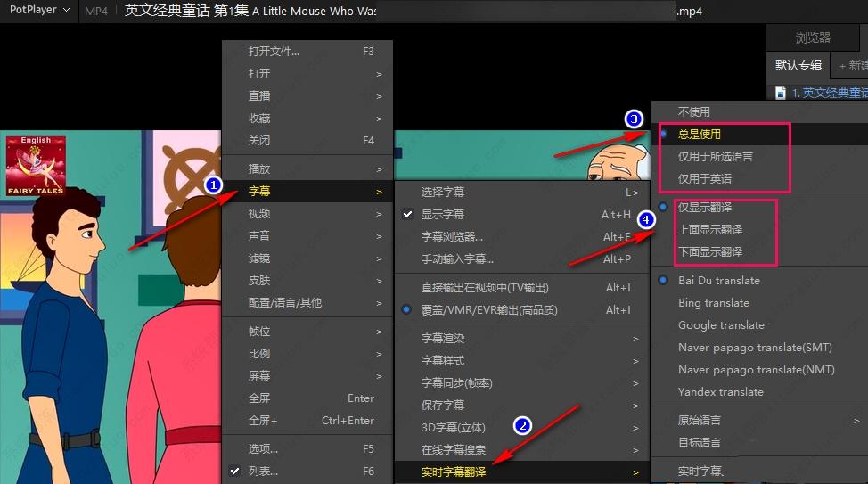This screenshot has width=868, height=484.
Task: Choose Naver papago translate(NMT) engine
Action: (760, 369)
